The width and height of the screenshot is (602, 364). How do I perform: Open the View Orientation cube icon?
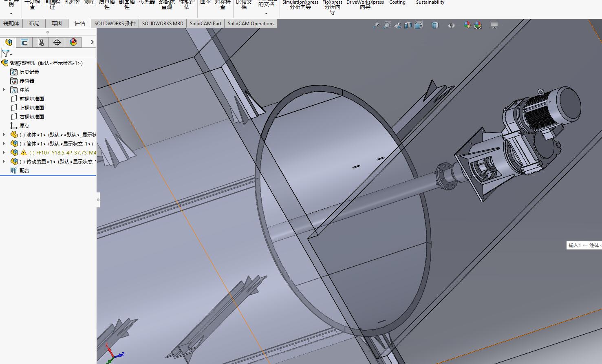click(x=419, y=25)
